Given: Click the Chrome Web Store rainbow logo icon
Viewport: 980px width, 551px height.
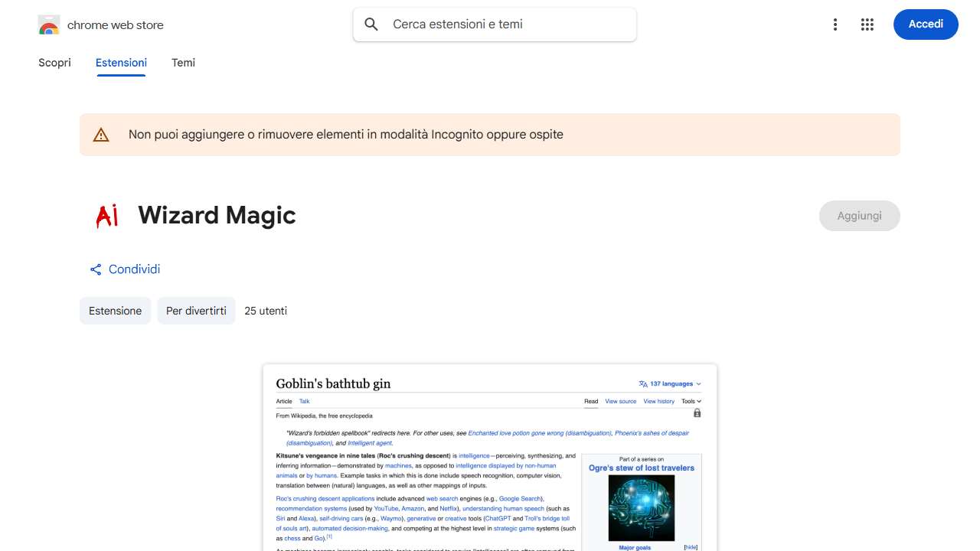Looking at the screenshot, I should click(x=48, y=24).
